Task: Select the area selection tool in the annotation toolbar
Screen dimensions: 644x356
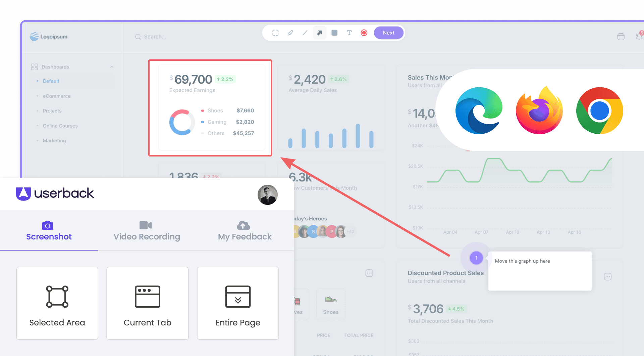Action: (x=275, y=33)
